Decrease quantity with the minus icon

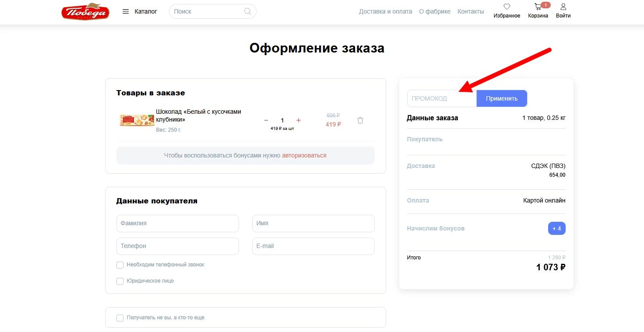(x=266, y=120)
